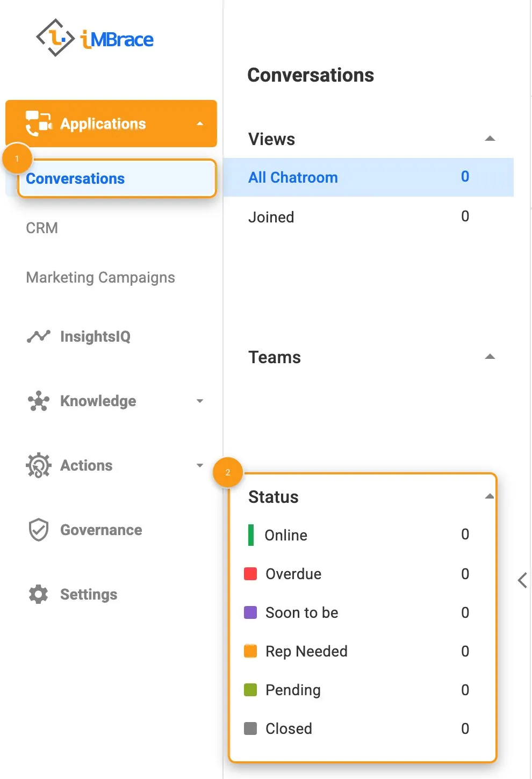Click the Governance shield icon
The width and height of the screenshot is (532, 779).
(38, 530)
